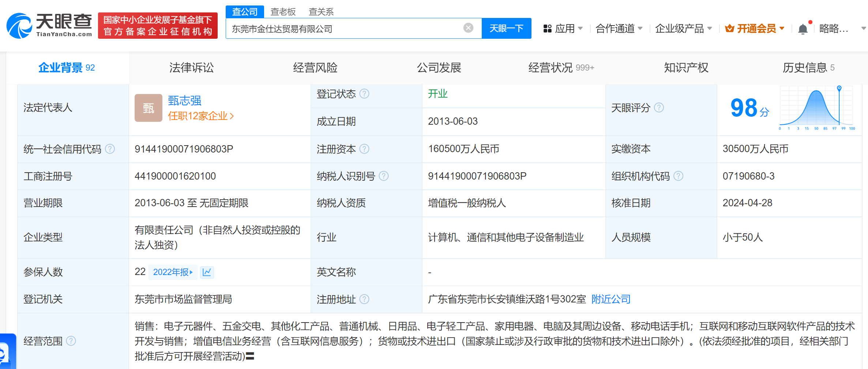Expand the 合作通道 dropdown
The image size is (868, 369).
619,29
